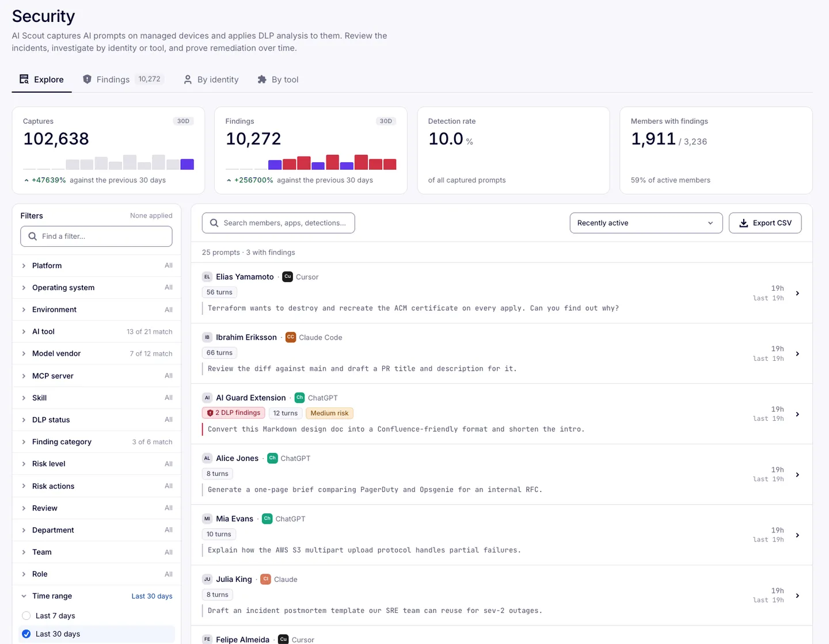The width and height of the screenshot is (829, 644).
Task: Click the Findings shield icon
Action: click(x=87, y=79)
